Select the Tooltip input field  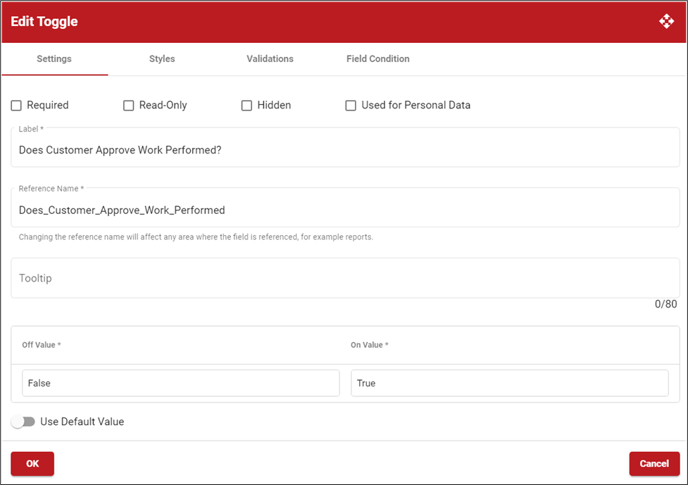345,278
